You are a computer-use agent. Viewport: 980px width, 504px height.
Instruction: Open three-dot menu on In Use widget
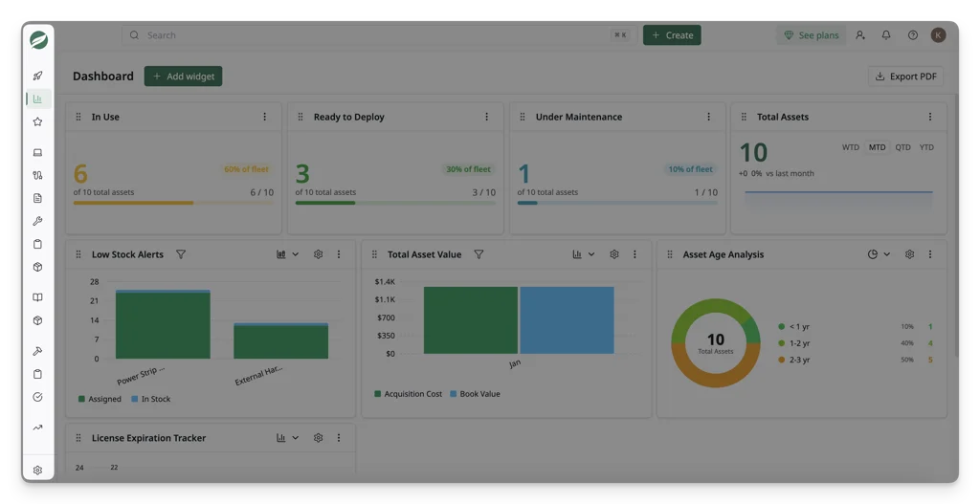point(264,117)
